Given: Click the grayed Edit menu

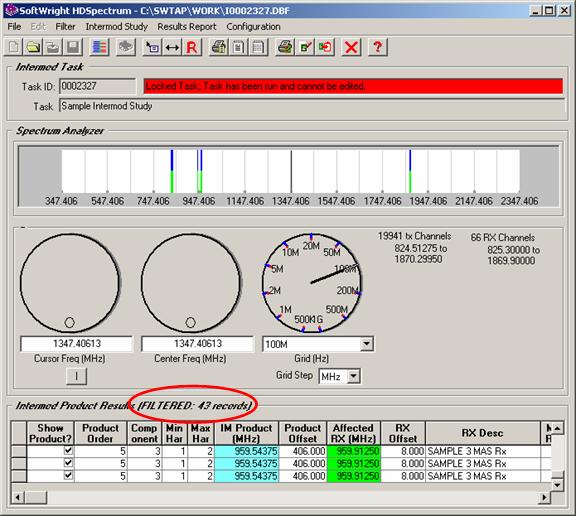Looking at the screenshot, I should 38,27.
